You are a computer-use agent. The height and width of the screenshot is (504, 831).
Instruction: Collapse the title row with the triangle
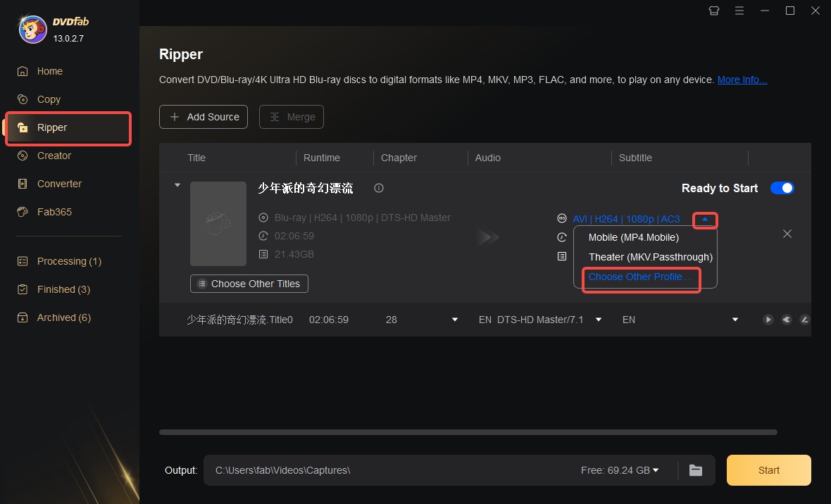[x=177, y=185]
